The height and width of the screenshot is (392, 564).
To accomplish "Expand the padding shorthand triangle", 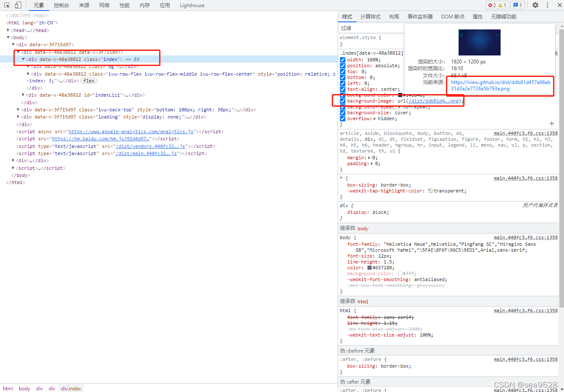I will [372, 163].
